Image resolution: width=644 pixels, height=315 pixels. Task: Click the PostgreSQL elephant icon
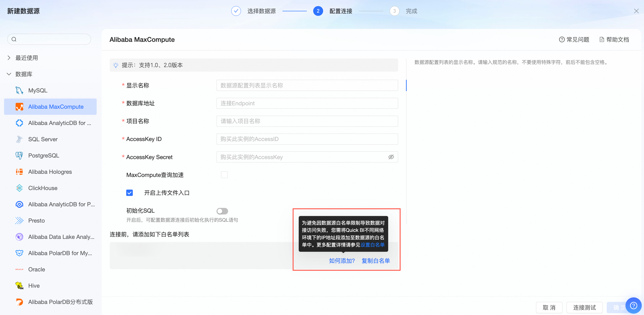click(19, 155)
